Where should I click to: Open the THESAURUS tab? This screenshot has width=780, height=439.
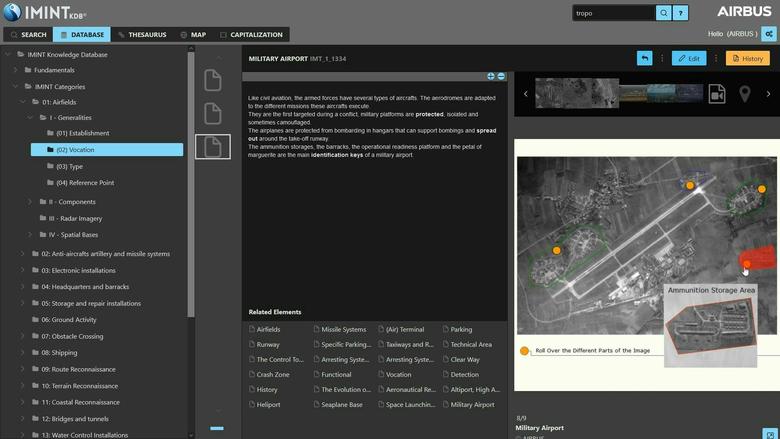click(142, 34)
